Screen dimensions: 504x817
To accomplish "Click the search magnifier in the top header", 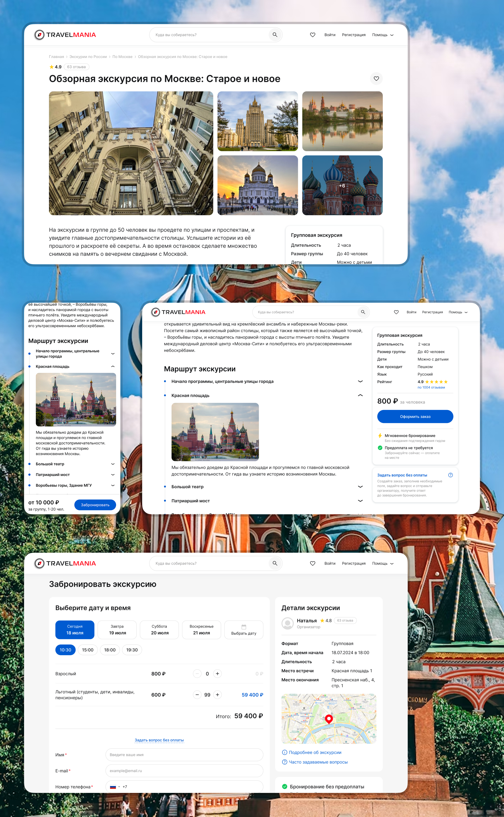I will [x=275, y=35].
